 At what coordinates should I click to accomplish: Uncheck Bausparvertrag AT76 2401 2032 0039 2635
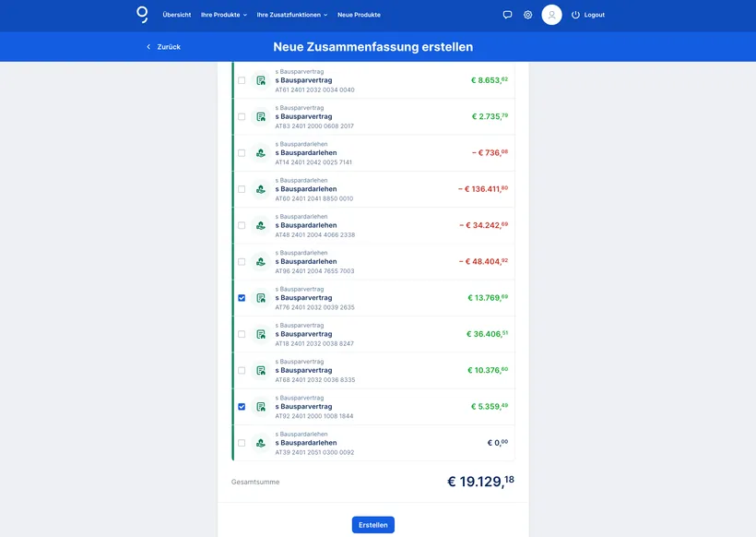point(242,298)
